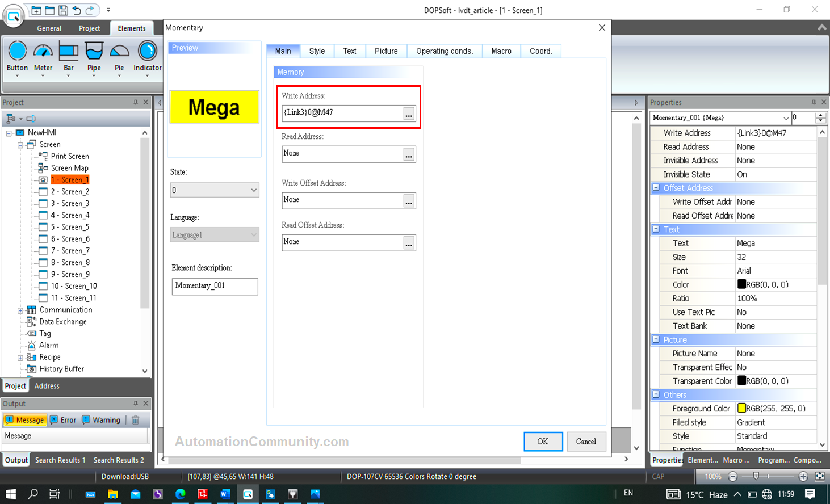
Task: Select the Bar element icon
Action: click(x=69, y=52)
